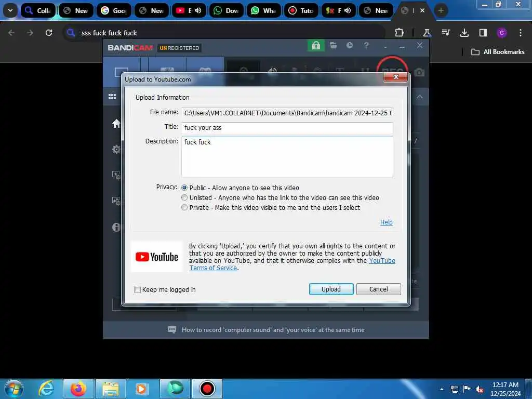Switch to the Google browser tab
This screenshot has width=532, height=399.
114,10
